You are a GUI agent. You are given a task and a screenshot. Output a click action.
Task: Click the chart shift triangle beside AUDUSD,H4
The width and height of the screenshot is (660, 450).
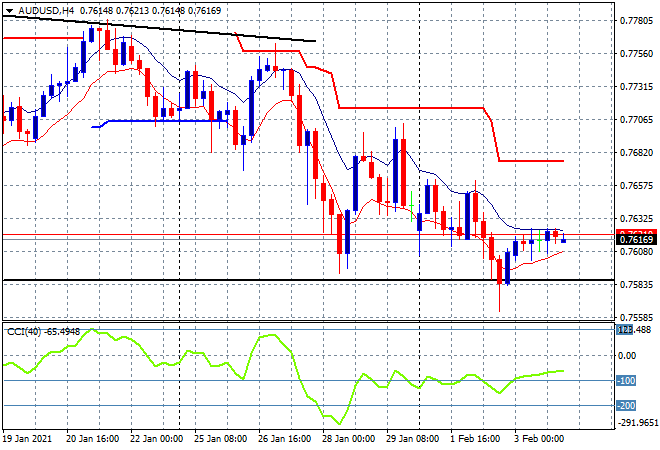click(x=9, y=10)
